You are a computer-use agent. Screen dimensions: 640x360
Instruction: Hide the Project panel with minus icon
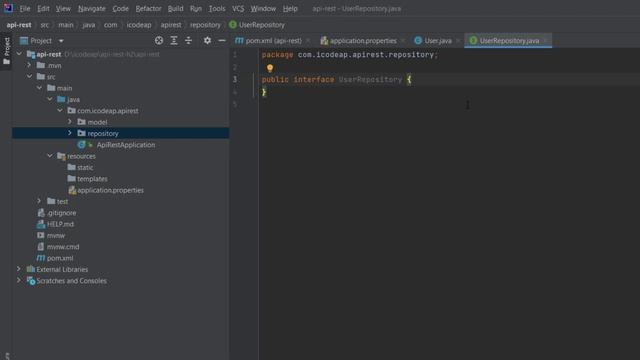coord(222,40)
